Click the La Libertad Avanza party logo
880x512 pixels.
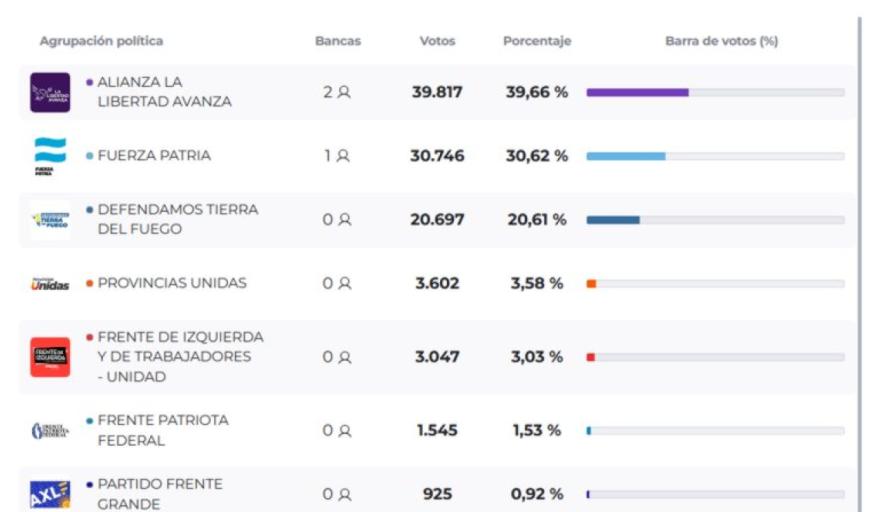[x=50, y=92]
